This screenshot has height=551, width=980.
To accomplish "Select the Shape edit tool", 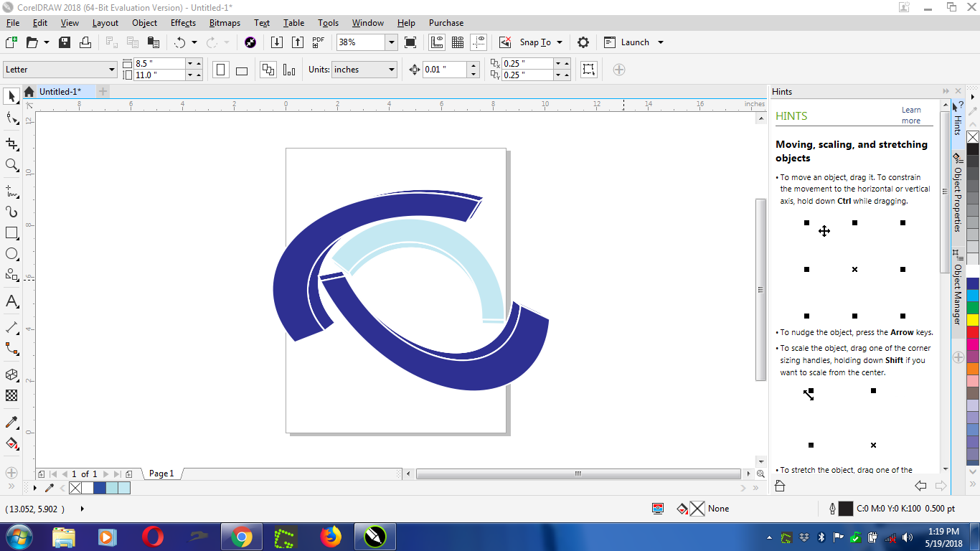I will click(11, 118).
